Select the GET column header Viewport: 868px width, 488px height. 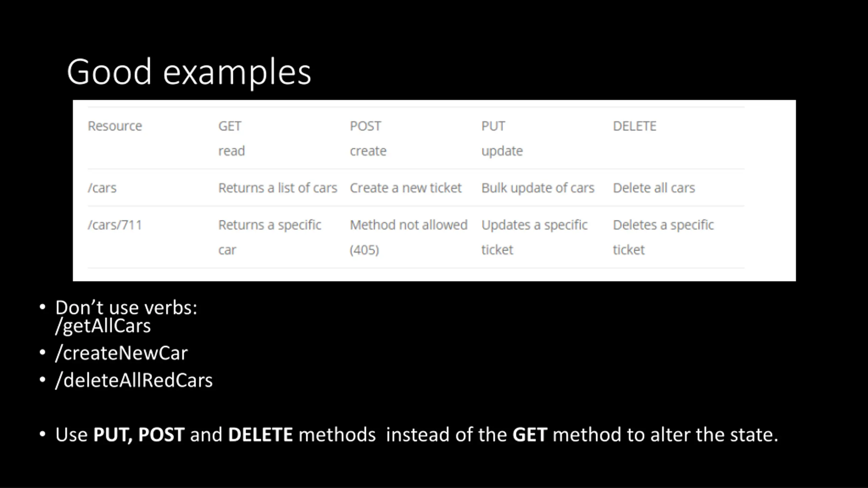coord(230,126)
